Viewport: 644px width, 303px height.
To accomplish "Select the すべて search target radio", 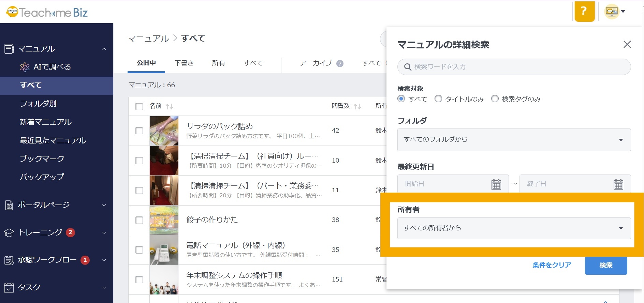I will point(401,99).
